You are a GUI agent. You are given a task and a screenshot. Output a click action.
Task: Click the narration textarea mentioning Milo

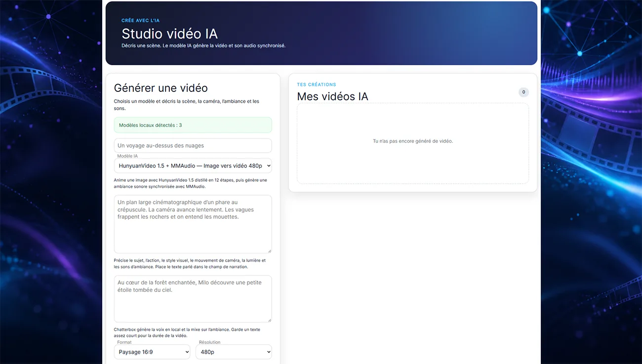(193, 299)
